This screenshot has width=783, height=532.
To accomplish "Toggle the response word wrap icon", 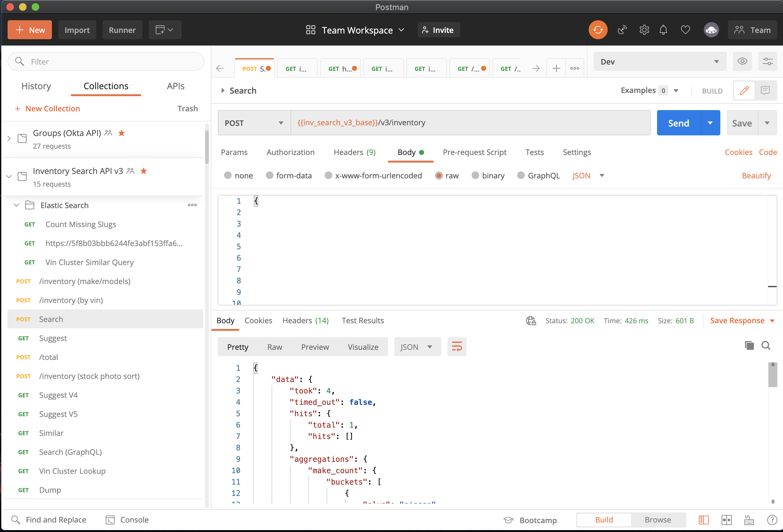I will pyautogui.click(x=456, y=346).
